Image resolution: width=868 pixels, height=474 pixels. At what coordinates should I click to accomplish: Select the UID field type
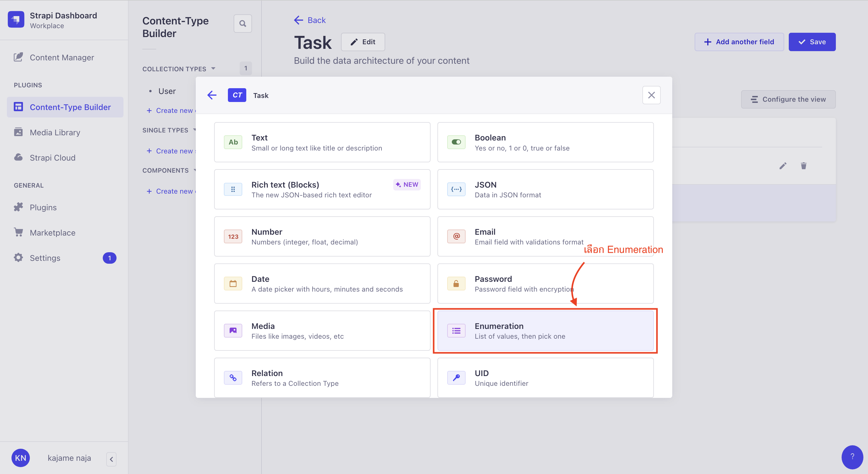[545, 377]
